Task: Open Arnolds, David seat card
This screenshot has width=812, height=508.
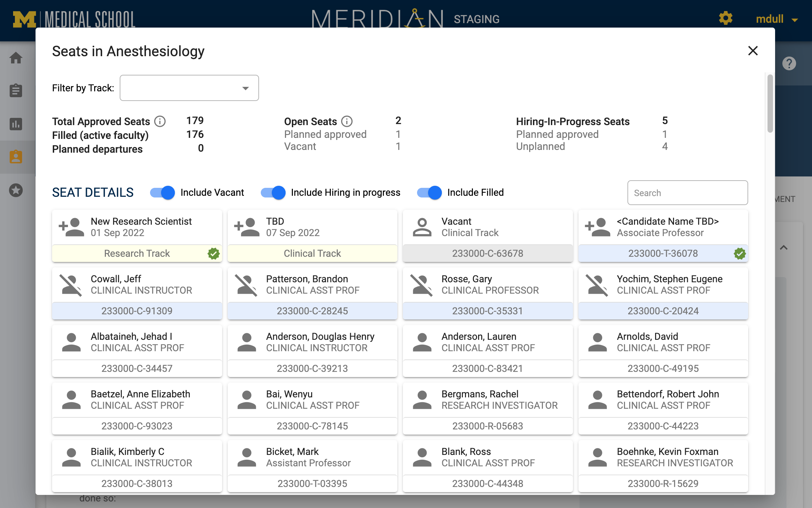Action: click(663, 351)
